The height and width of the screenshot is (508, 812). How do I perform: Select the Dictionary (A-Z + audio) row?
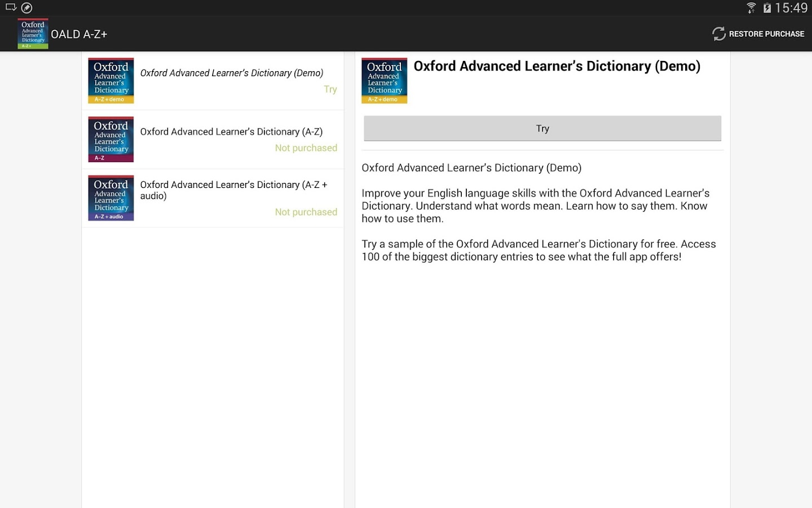(213, 198)
